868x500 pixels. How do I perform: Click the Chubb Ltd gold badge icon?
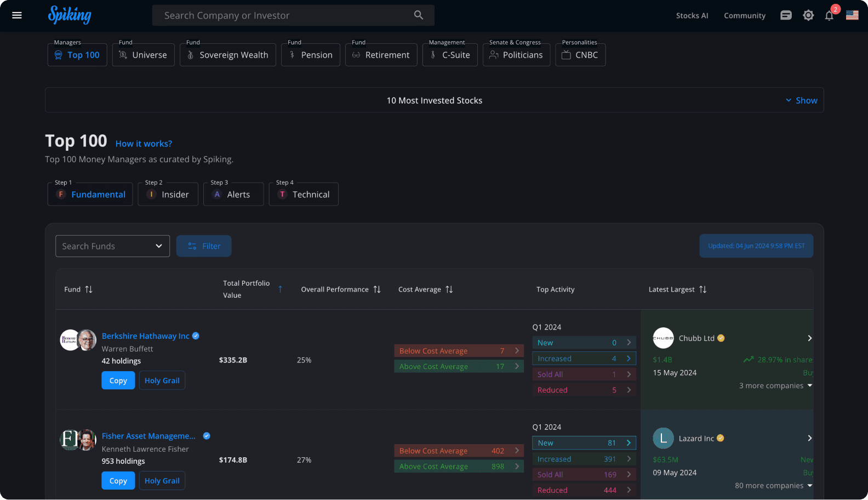click(721, 338)
